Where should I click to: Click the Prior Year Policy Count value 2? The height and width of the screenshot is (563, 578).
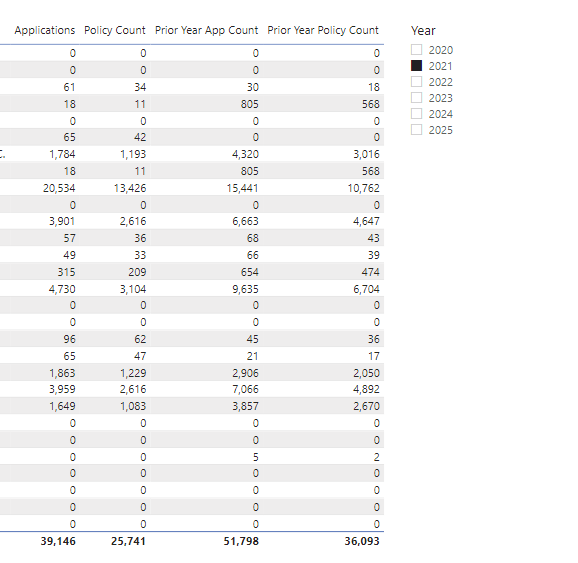click(376, 457)
